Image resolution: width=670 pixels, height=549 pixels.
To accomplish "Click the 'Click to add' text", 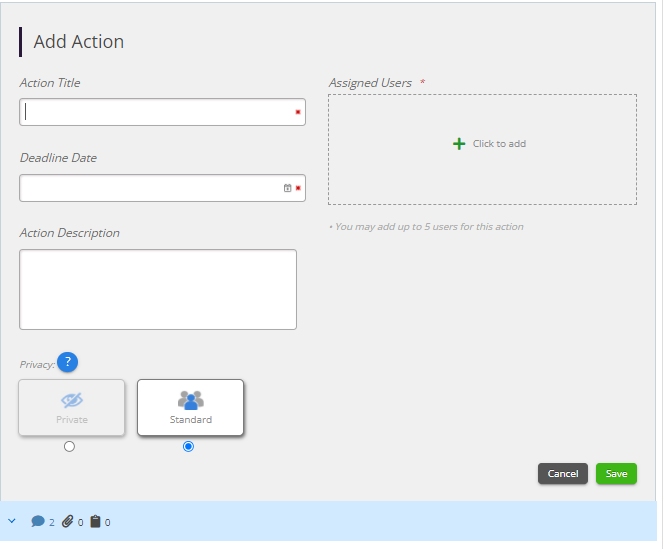I will 499,144.
